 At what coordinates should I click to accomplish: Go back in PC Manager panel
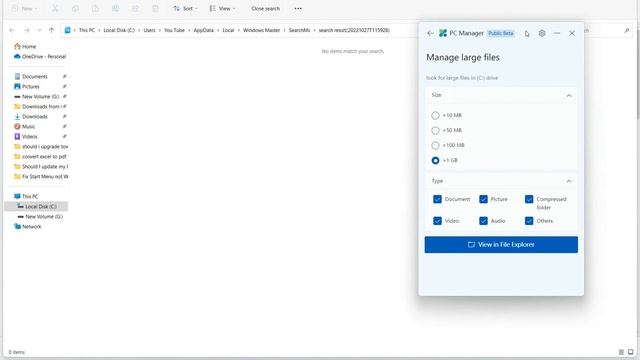pyautogui.click(x=430, y=33)
